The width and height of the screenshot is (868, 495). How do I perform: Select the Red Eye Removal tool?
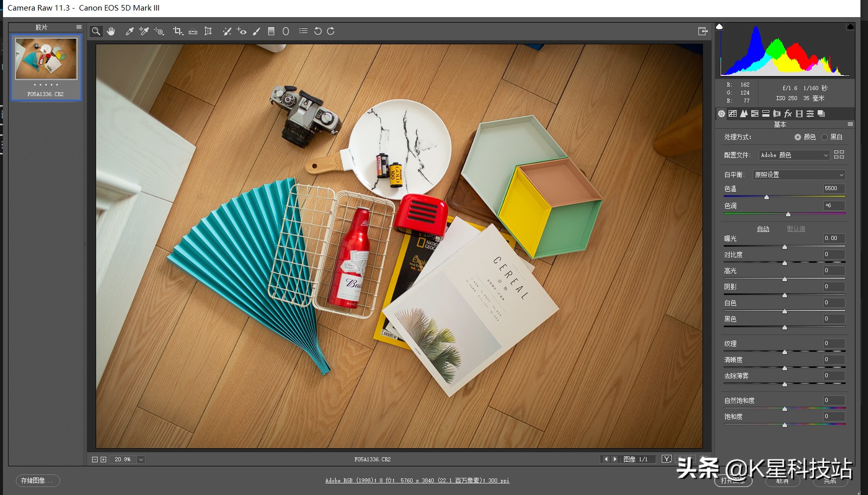click(242, 31)
